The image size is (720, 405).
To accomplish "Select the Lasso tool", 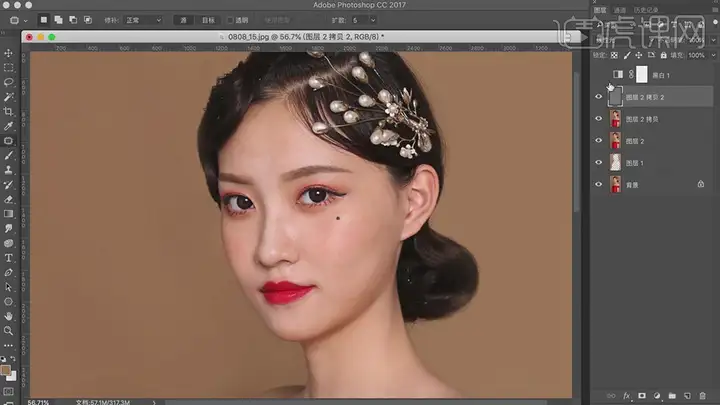I will coord(8,83).
